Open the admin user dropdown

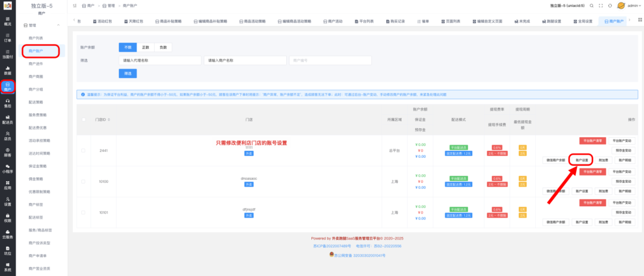[x=634, y=6]
